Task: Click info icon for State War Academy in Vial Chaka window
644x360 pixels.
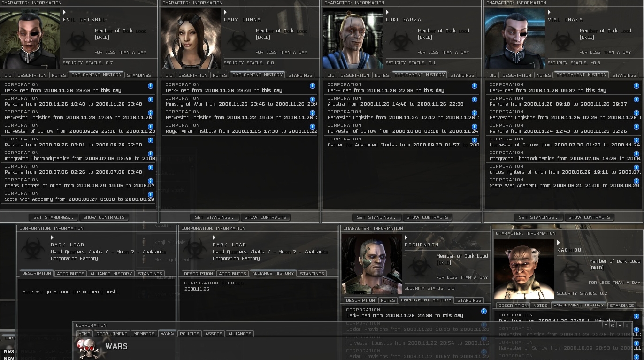Action: point(636,181)
